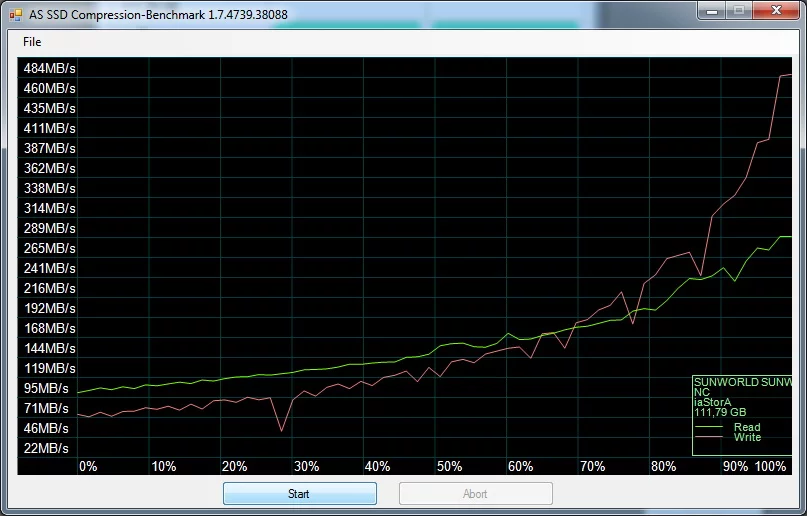Close the AS SSD Compression-Benchmark window

[777, 11]
